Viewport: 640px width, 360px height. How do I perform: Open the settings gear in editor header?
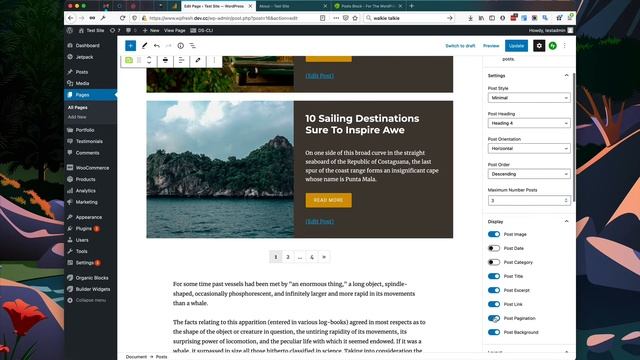(539, 46)
